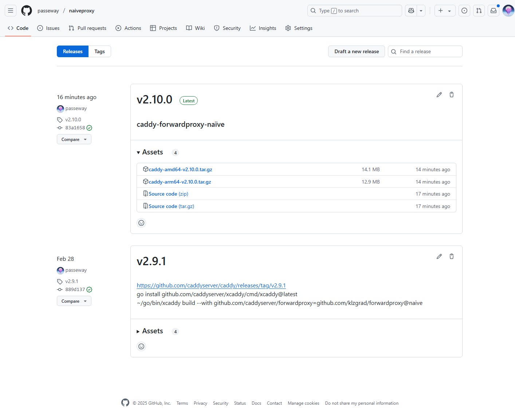Screen dimensions: 515x420
Task: Add a reaction to v2.10.0 release
Action: 141,223
